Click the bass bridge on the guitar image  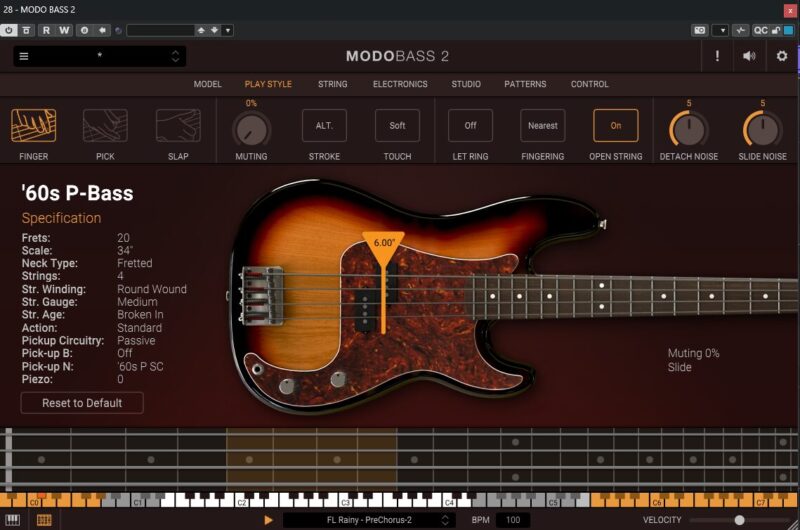pyautogui.click(x=261, y=295)
